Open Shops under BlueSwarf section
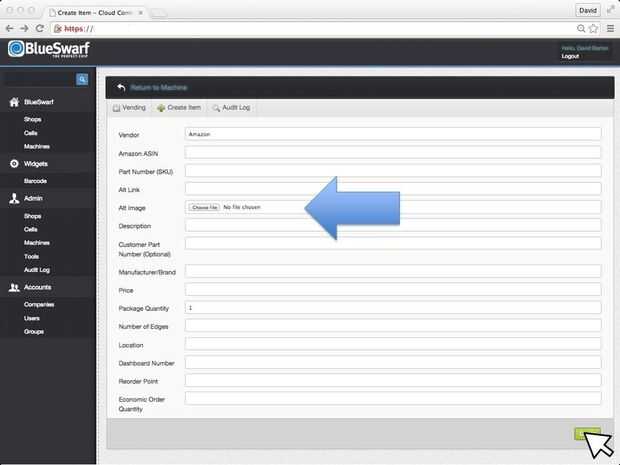 click(x=32, y=119)
